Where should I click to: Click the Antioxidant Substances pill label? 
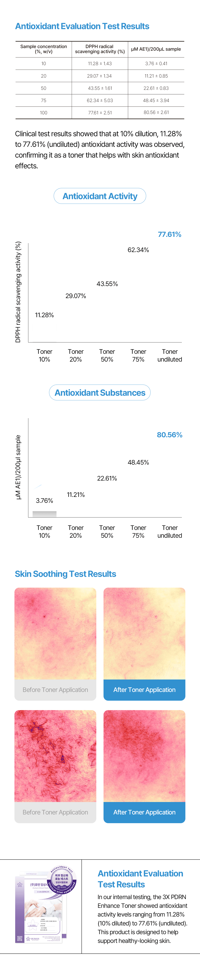click(100, 393)
